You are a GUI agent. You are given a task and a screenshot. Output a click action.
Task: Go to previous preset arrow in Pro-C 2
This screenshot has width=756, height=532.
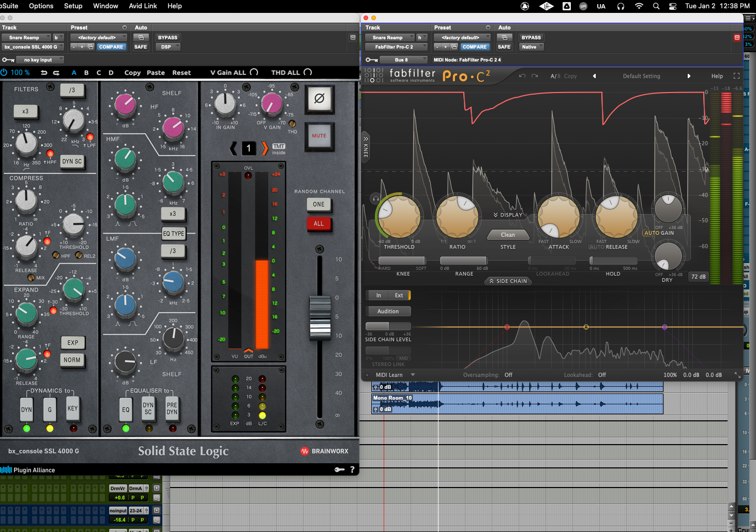click(x=594, y=76)
